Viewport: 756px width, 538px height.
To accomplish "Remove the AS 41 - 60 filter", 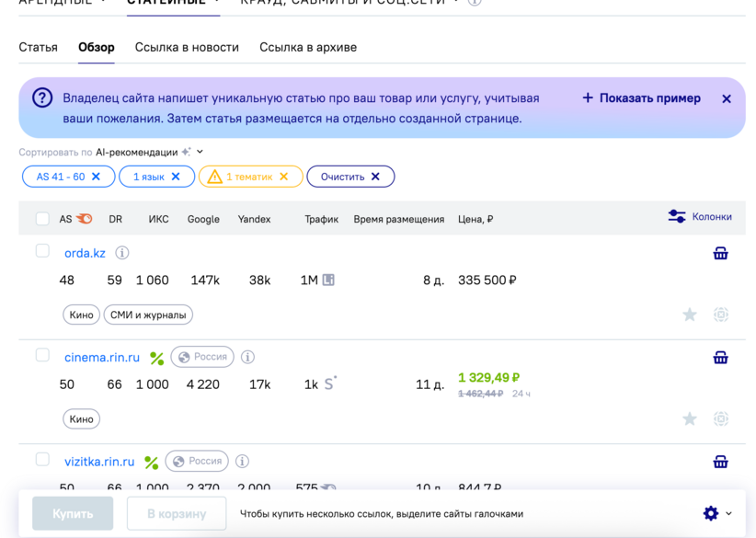I will pyautogui.click(x=97, y=177).
